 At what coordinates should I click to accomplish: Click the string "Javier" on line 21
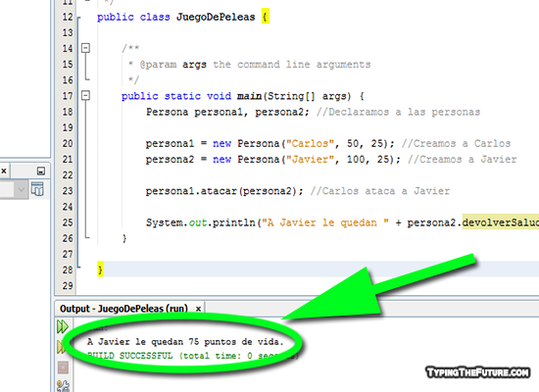point(310,159)
